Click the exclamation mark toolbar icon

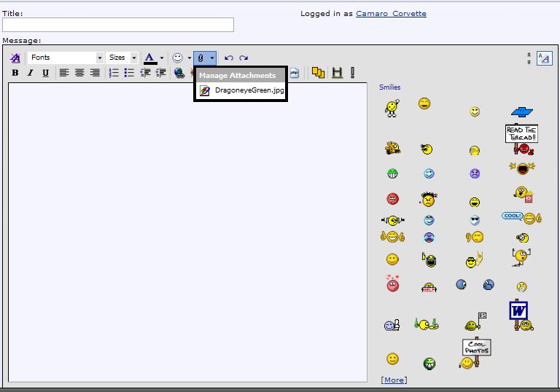pyautogui.click(x=353, y=72)
